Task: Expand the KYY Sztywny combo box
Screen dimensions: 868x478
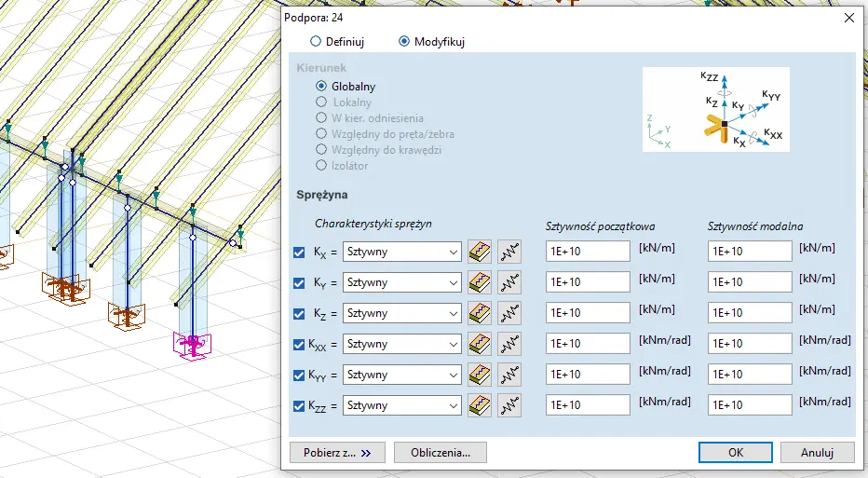Action: [x=453, y=375]
